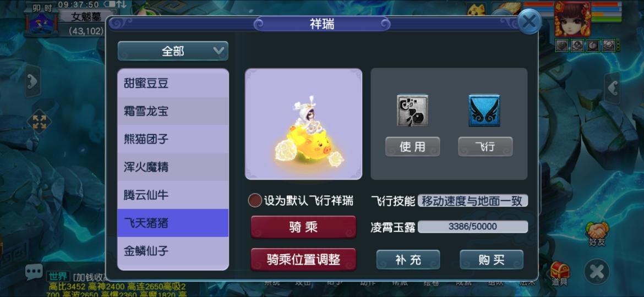Click the red 骑乘 ride button
This screenshot has width=644, height=297.
[x=303, y=227]
